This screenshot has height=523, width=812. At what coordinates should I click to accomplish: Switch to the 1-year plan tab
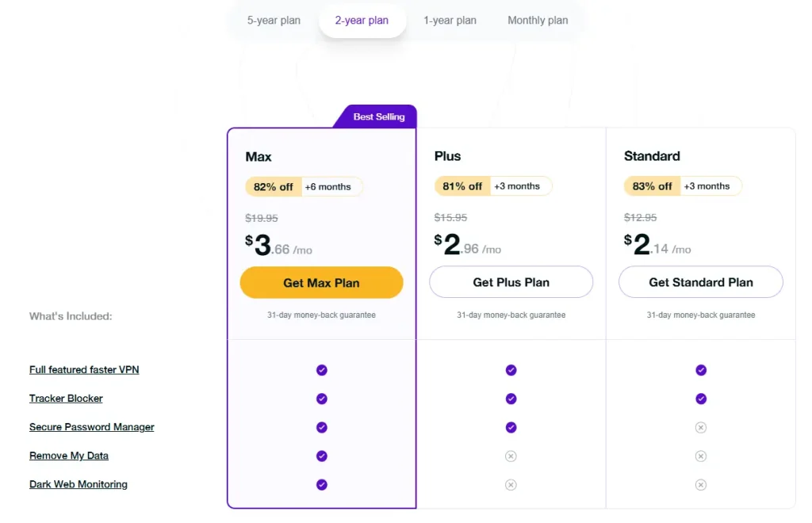pyautogui.click(x=450, y=21)
